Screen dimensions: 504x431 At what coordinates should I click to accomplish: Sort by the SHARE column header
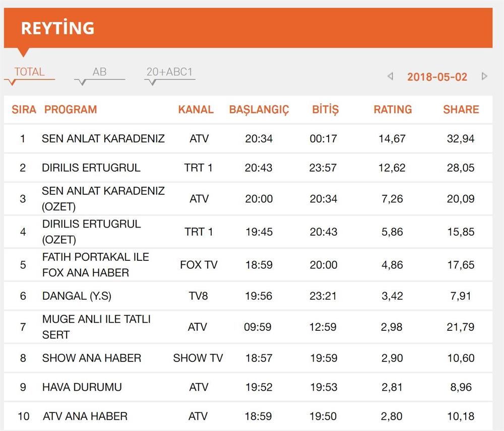coord(461,109)
